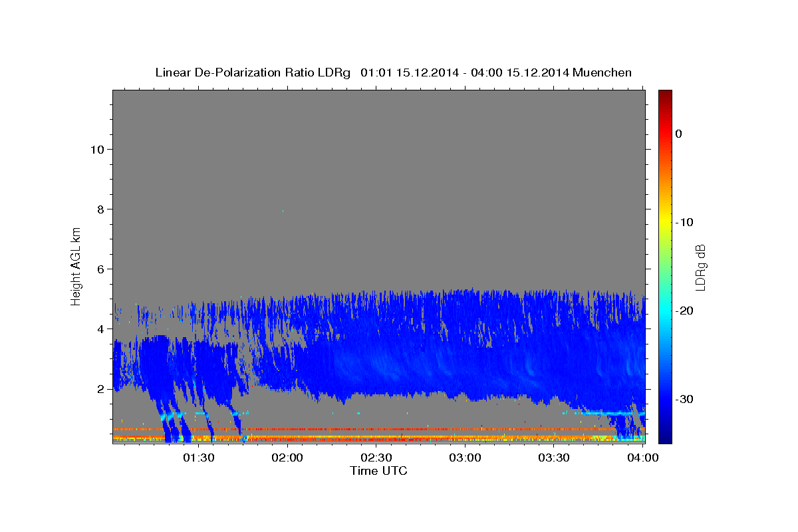This screenshot has width=798, height=532.
Task: Click the blue cloud layer at 03:00, 3 km
Action: [x=465, y=359]
